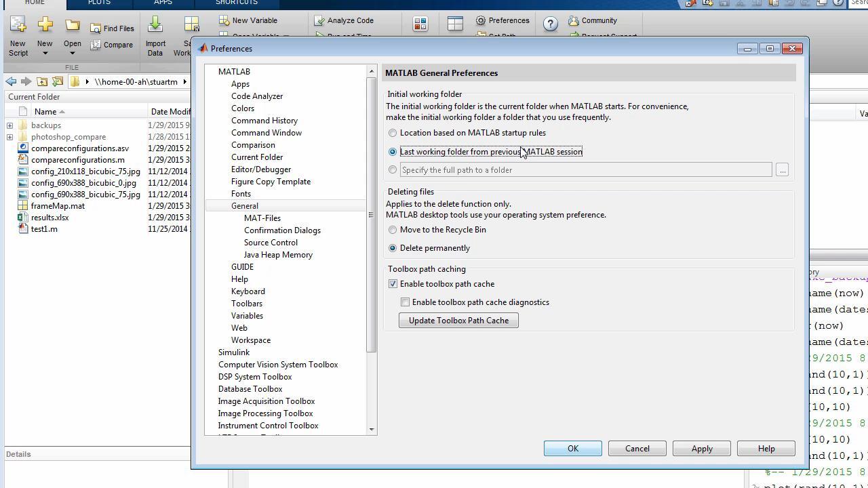Expand the photoshop_compare folder node
This screenshot has width=868, height=488.
pos(9,137)
